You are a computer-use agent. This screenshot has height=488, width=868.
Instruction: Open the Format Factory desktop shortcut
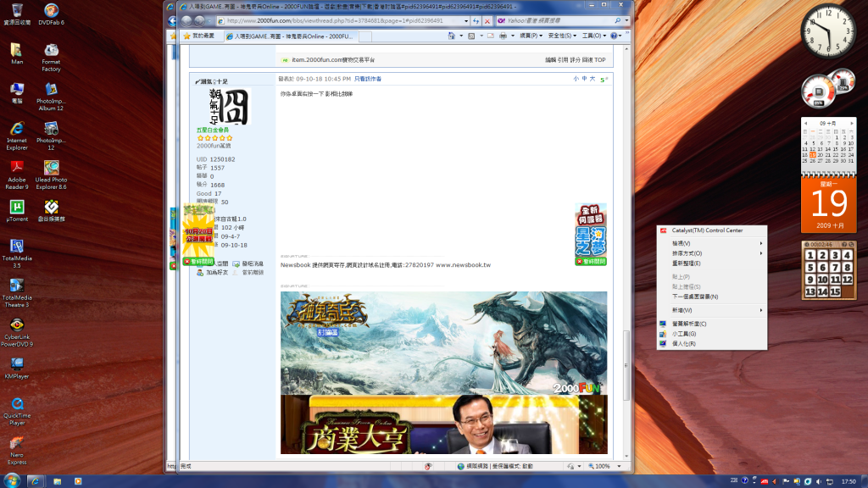[51, 58]
